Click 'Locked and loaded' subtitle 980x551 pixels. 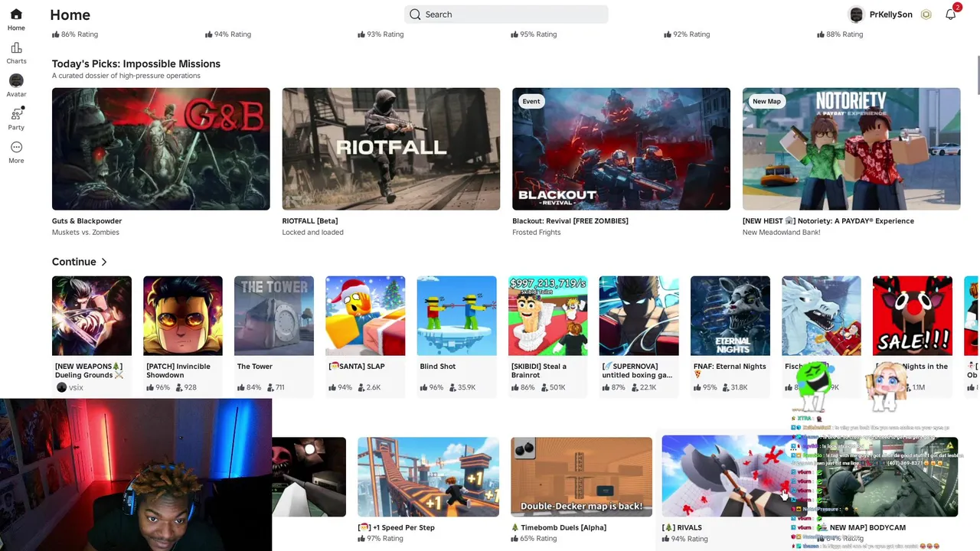(312, 232)
